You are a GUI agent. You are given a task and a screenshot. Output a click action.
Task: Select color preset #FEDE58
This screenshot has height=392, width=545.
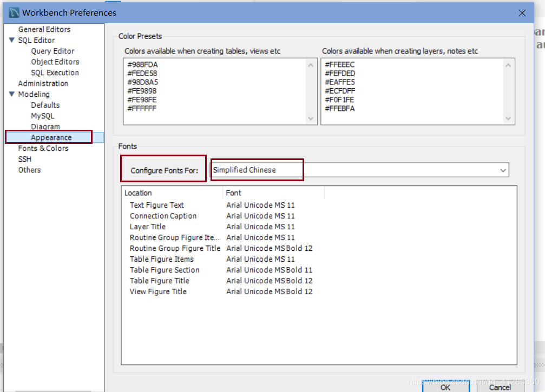tap(142, 73)
